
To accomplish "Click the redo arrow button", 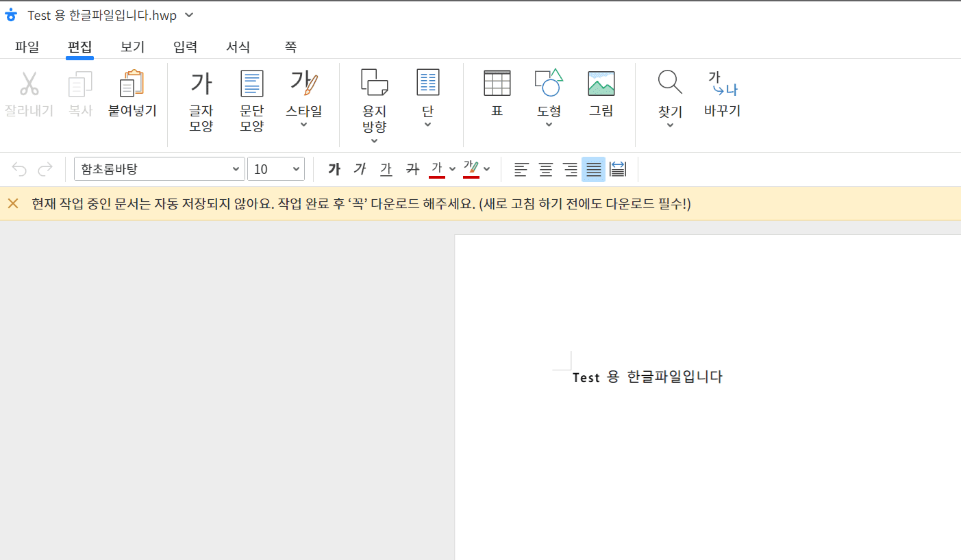I will 45,168.
